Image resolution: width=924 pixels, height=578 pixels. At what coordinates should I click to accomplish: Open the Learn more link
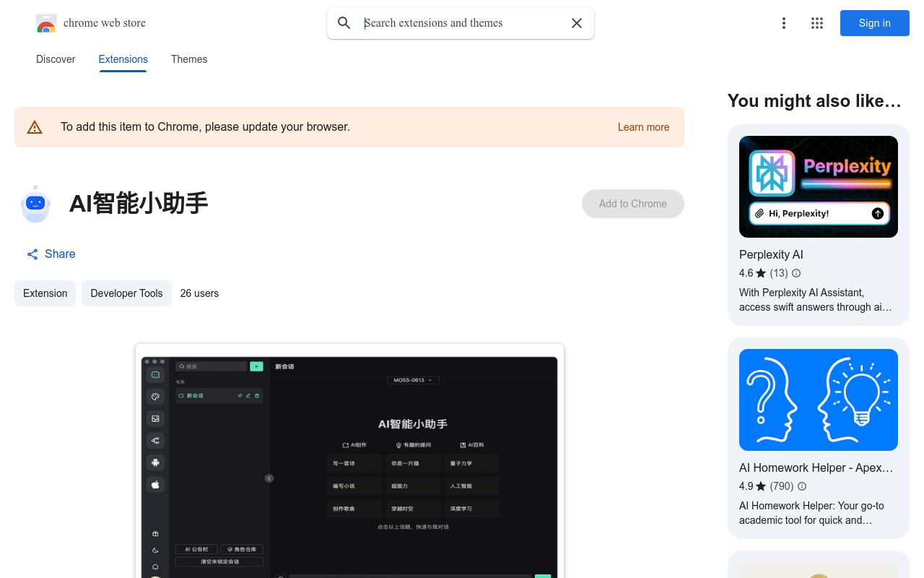pos(643,127)
